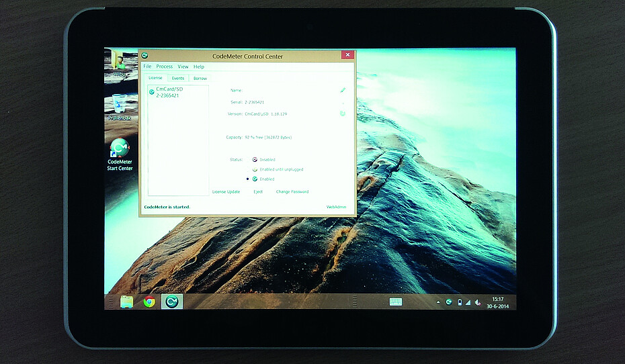
Task: Open the Process menu
Action: 164,66
